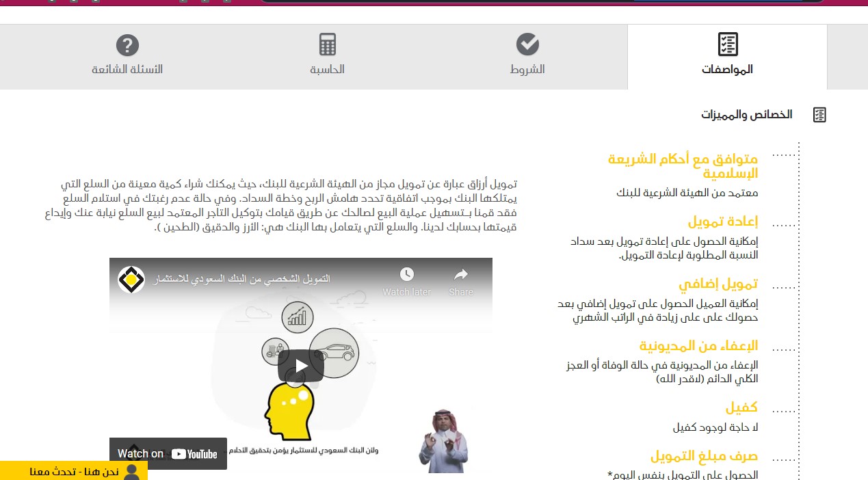Click the heading صرف مبلغ التمويل
Screen dimensions: 868x480
[x=705, y=456]
